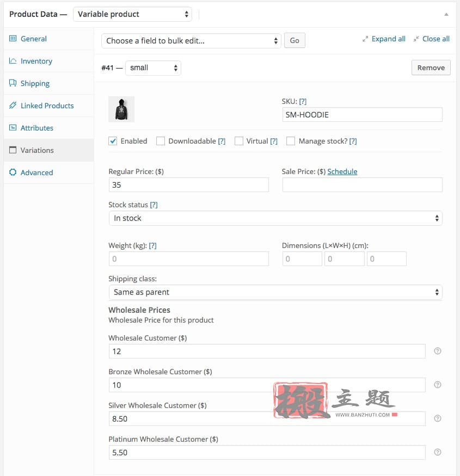Click the Bronze Wholesale Customer price field
The image size is (460, 476).
(267, 385)
